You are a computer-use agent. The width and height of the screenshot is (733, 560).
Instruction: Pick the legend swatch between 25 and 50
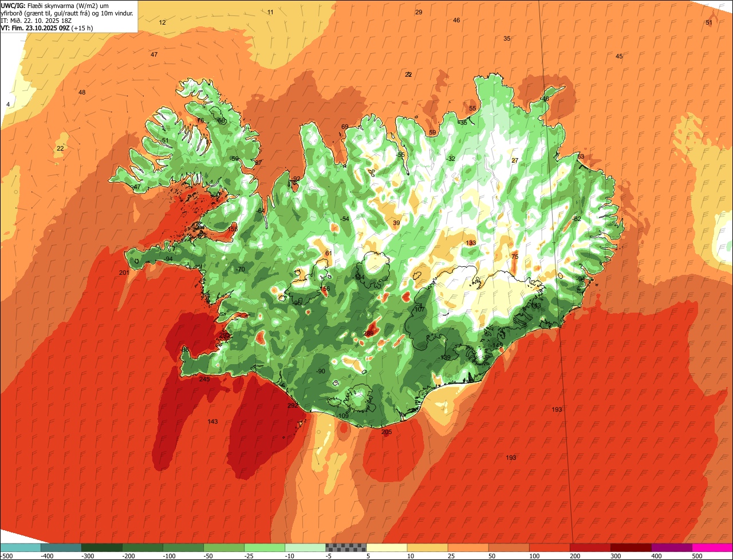pyautogui.click(x=468, y=547)
